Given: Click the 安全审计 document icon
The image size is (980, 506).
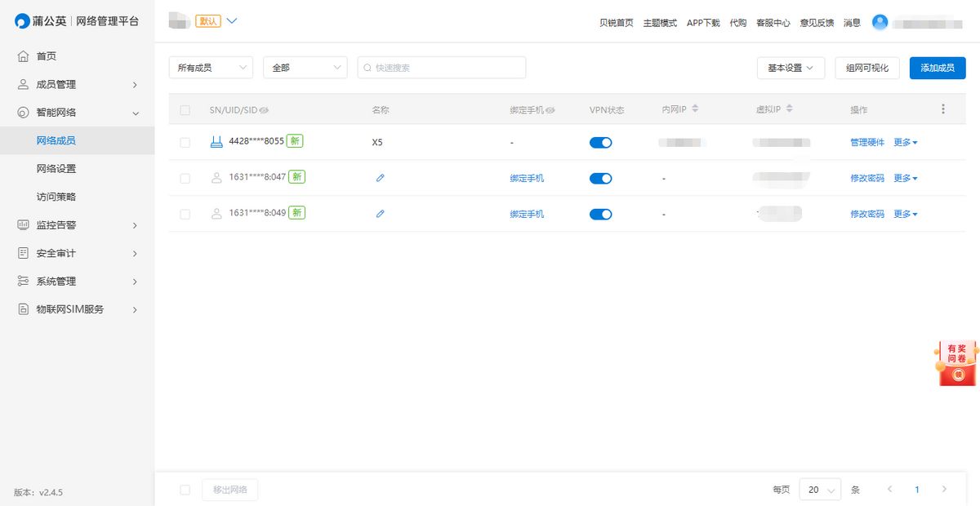Looking at the screenshot, I should click(x=23, y=253).
